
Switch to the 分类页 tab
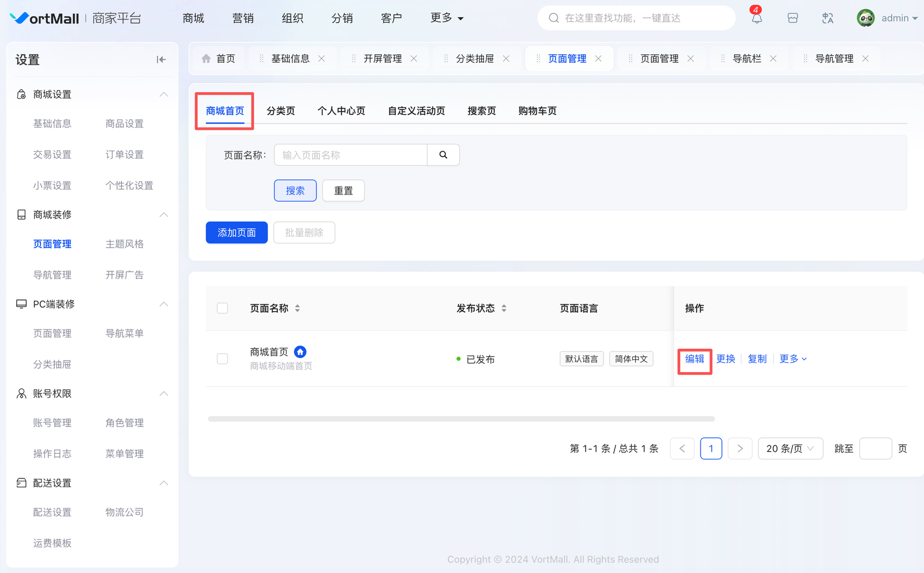281,111
